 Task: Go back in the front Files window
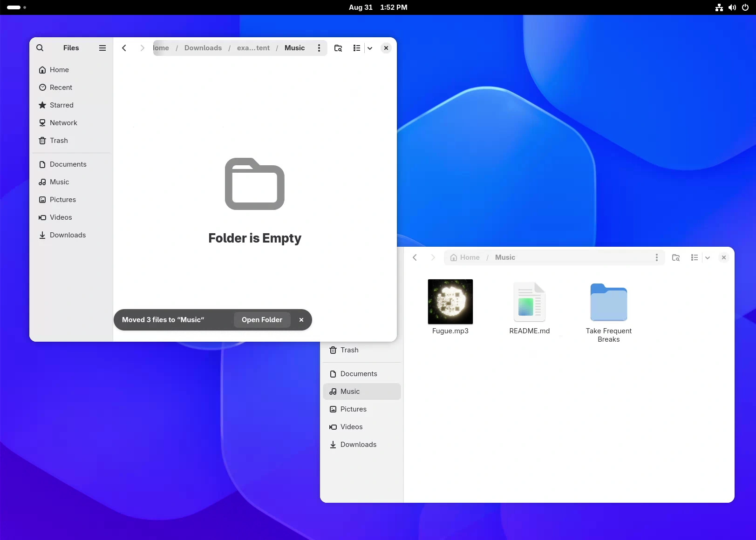pos(124,48)
